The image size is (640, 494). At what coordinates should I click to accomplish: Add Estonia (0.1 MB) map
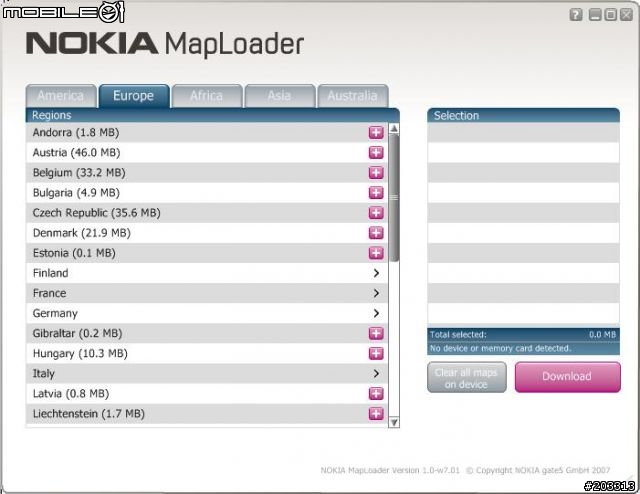click(376, 253)
